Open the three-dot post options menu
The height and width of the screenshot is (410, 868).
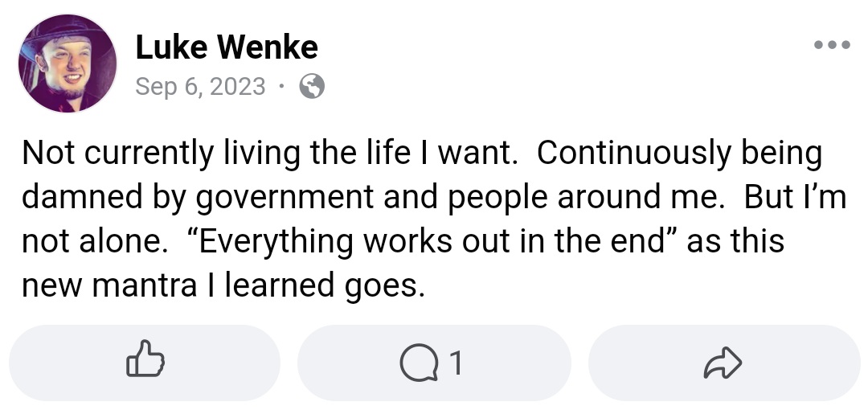click(831, 45)
